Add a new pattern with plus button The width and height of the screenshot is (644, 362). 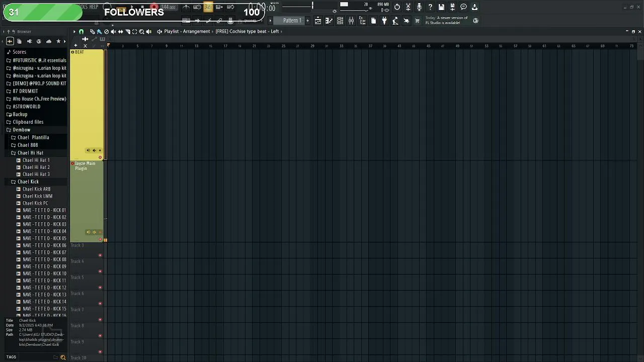click(307, 21)
